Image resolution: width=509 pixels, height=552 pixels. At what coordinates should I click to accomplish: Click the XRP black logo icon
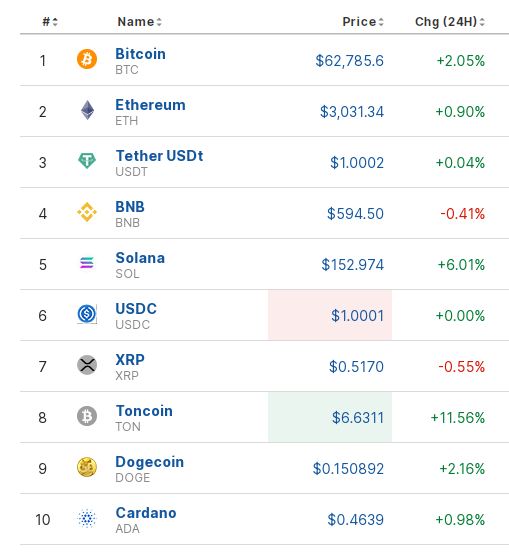pyautogui.click(x=87, y=365)
